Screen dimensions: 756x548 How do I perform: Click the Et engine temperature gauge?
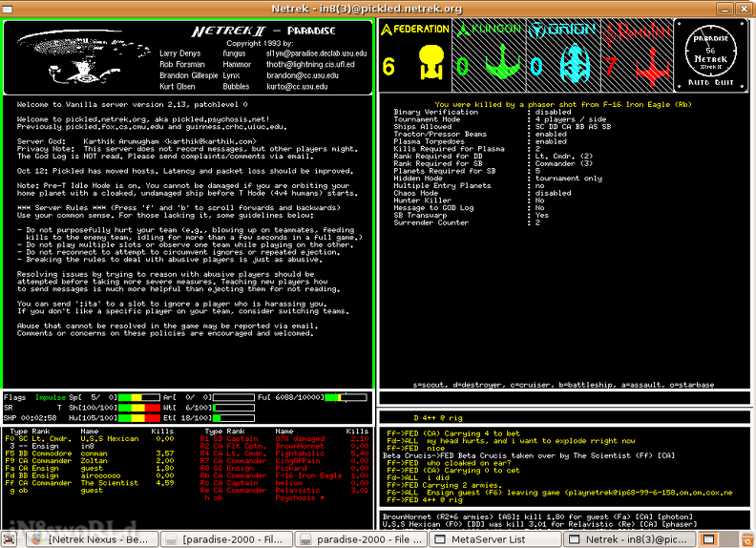233,418
